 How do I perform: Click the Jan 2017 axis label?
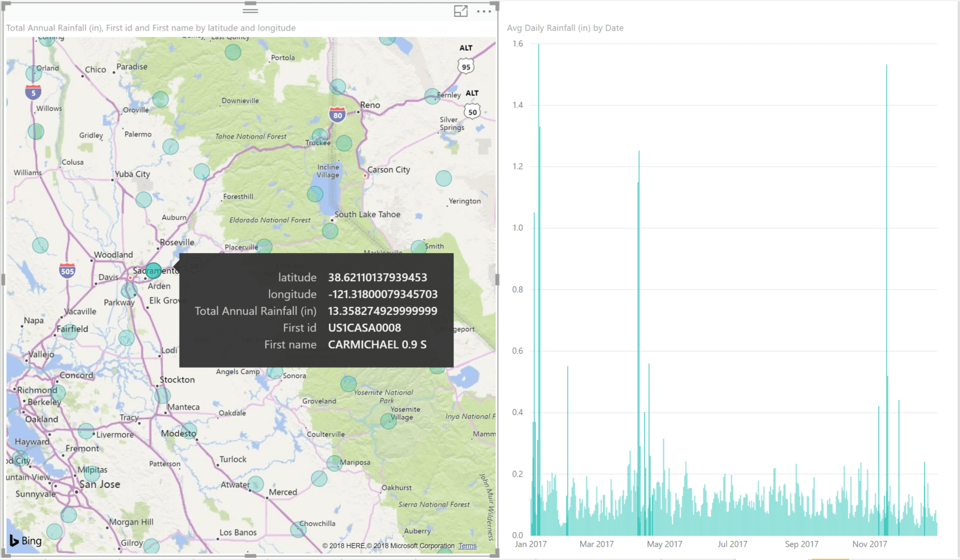click(x=530, y=544)
